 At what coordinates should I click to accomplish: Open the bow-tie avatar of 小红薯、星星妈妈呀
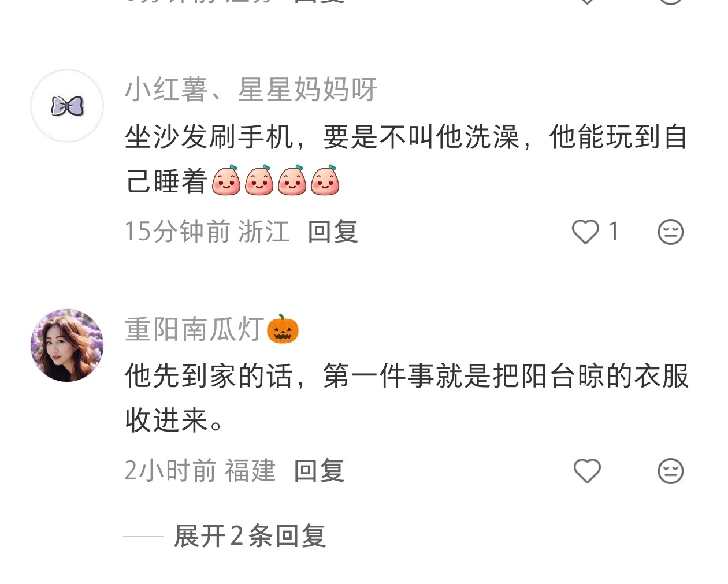click(67, 106)
